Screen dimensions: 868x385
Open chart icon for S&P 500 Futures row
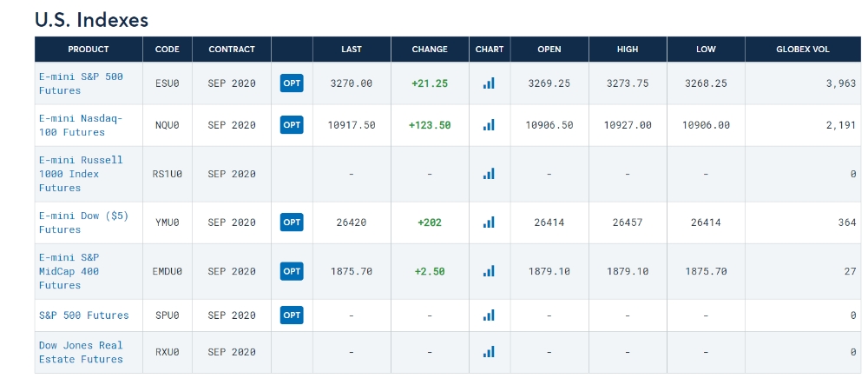click(x=489, y=315)
